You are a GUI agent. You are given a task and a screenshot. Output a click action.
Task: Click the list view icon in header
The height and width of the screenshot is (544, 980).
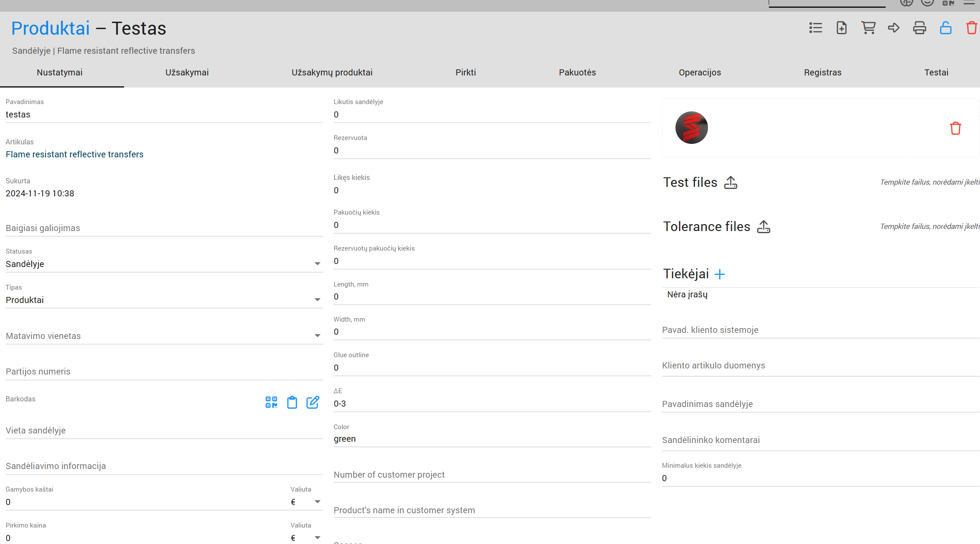pos(816,28)
